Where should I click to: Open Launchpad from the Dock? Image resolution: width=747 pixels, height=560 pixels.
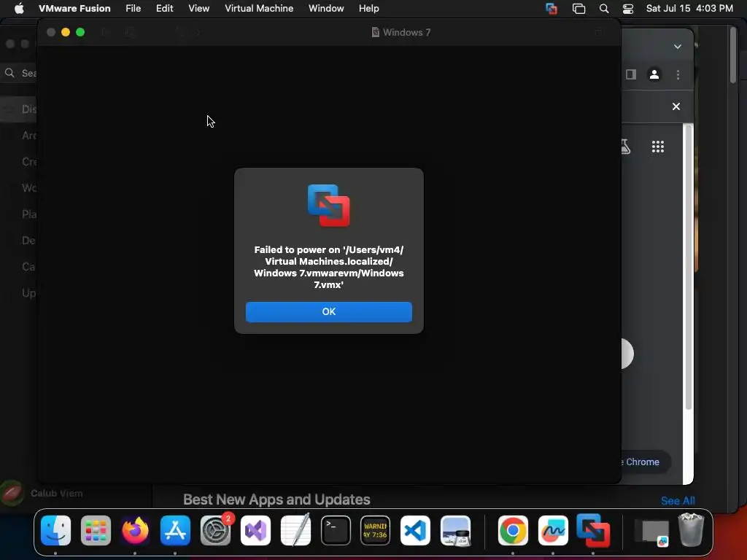96,531
